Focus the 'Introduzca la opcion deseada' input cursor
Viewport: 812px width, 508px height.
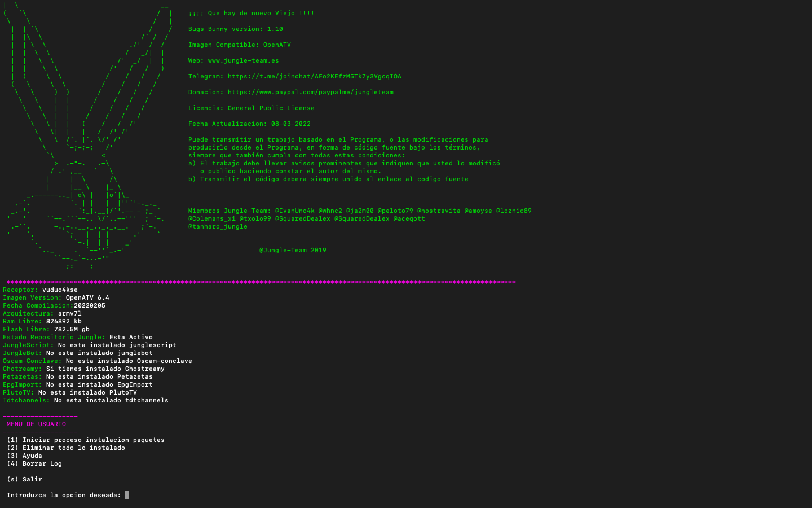(x=127, y=495)
